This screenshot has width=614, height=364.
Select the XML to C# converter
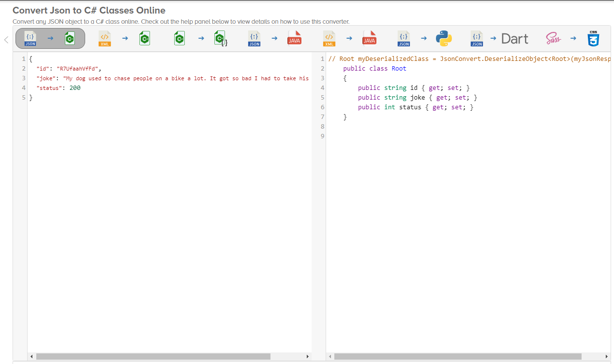click(x=124, y=38)
